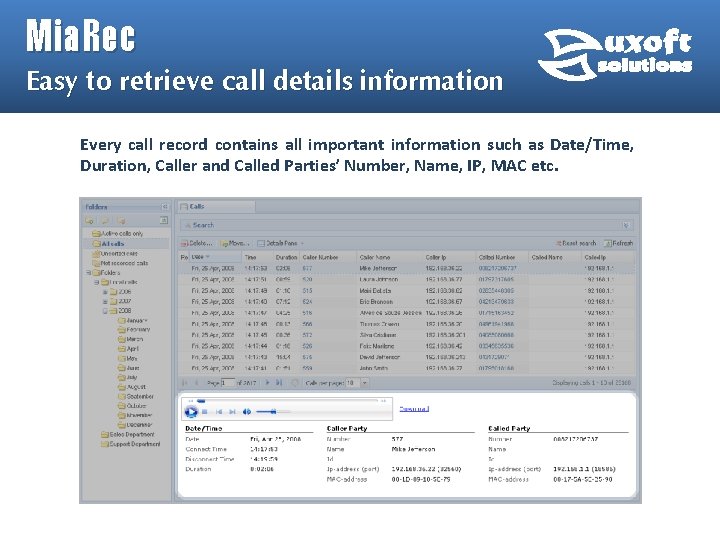Skip to next track in audio player
This screenshot has width=720, height=540.
coord(232,412)
